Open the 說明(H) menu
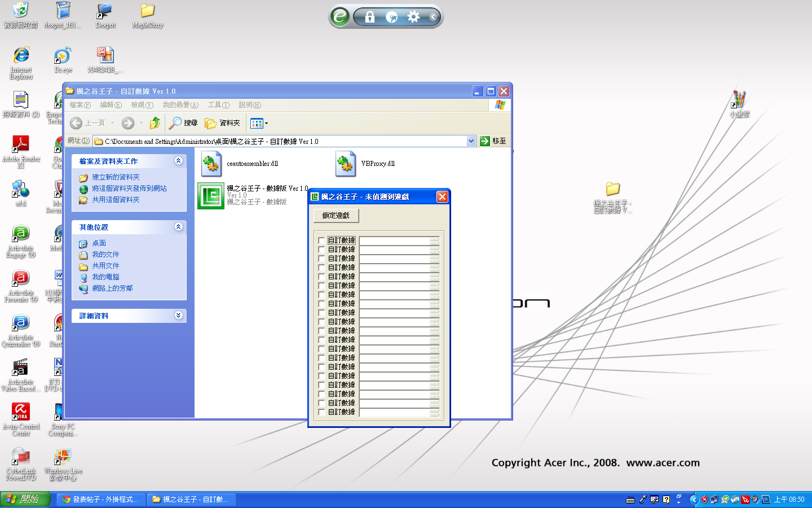The width and height of the screenshot is (812, 508). tap(249, 105)
